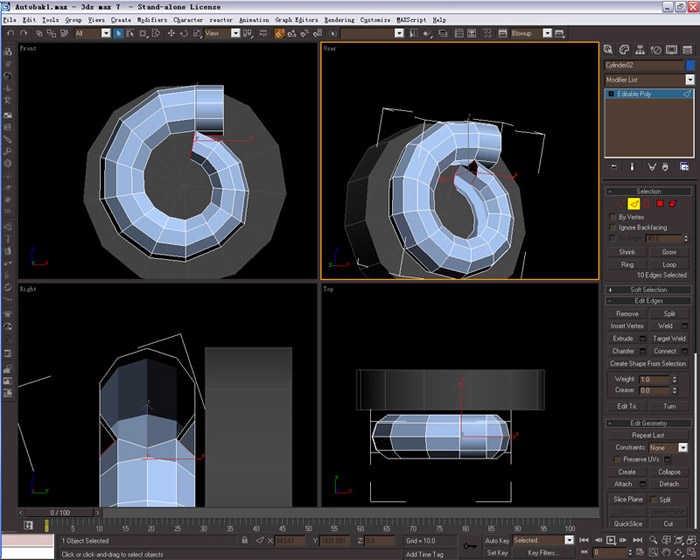Click the Target Weld button

pyautogui.click(x=669, y=339)
